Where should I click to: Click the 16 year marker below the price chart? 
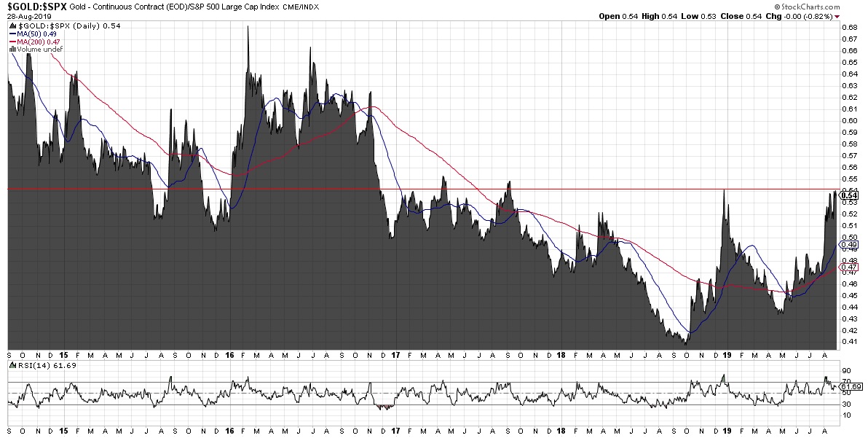tap(229, 353)
